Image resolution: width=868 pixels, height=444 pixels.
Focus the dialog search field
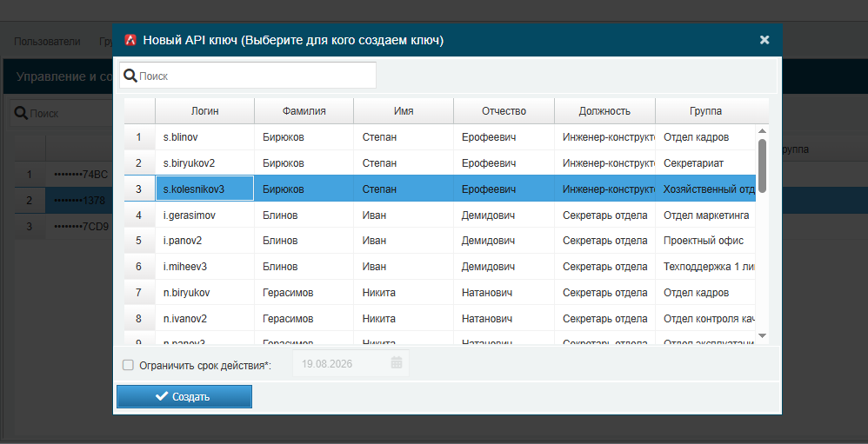point(248,76)
